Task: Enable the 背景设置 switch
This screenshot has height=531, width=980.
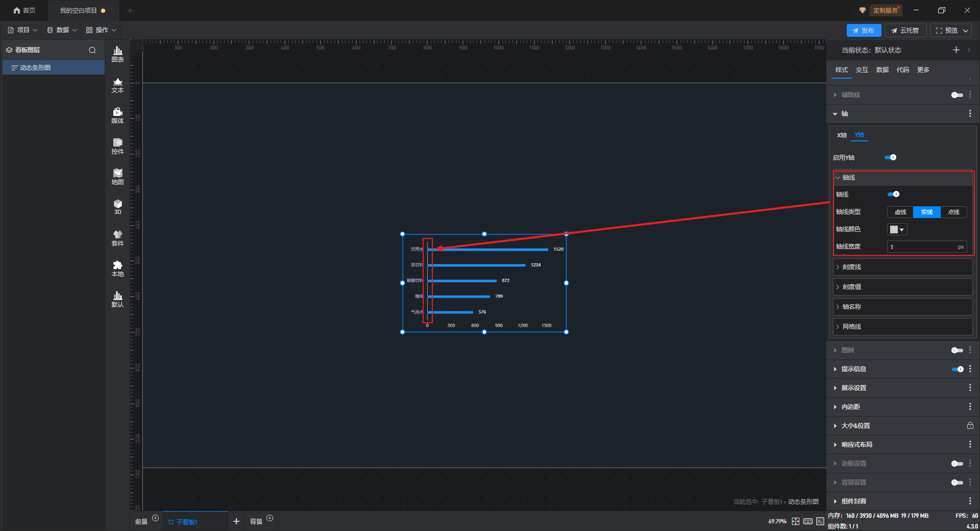Action: tap(957, 482)
